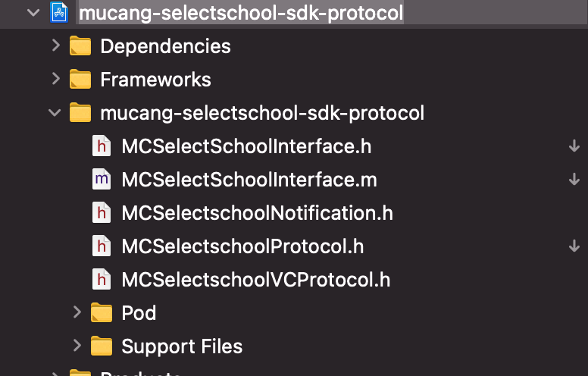Collapse the mucang-selectschool-sdk-protocol project root
This screenshot has height=376, width=588.
(33, 12)
